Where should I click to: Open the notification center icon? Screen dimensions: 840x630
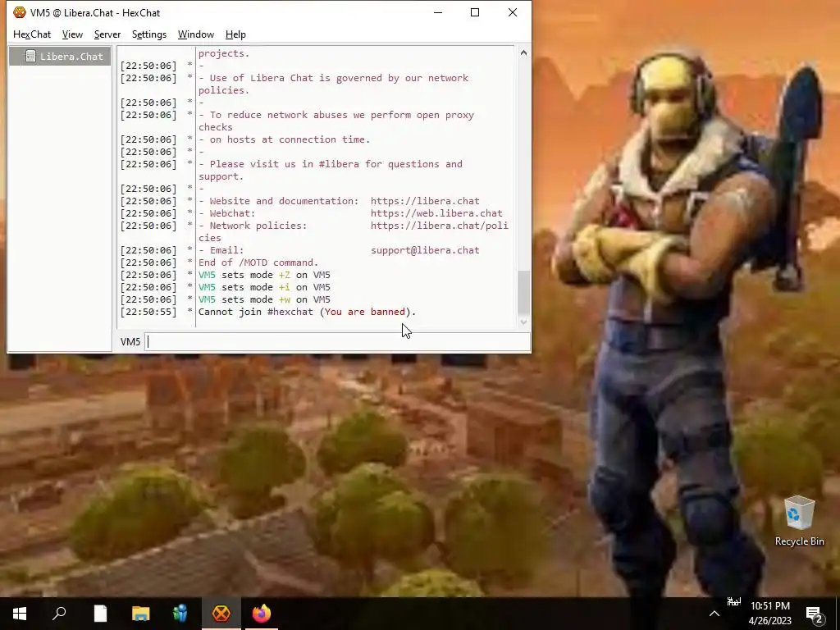tap(815, 614)
